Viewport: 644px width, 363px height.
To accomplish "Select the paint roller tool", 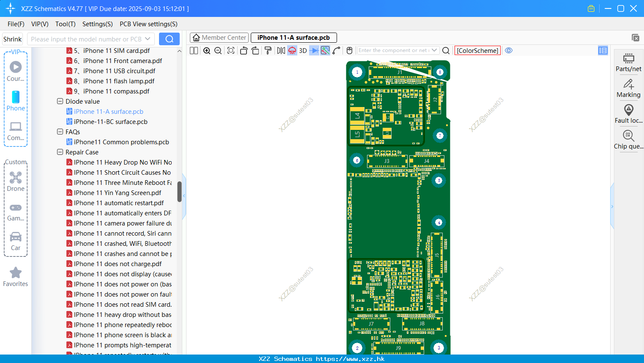I will [268, 50].
